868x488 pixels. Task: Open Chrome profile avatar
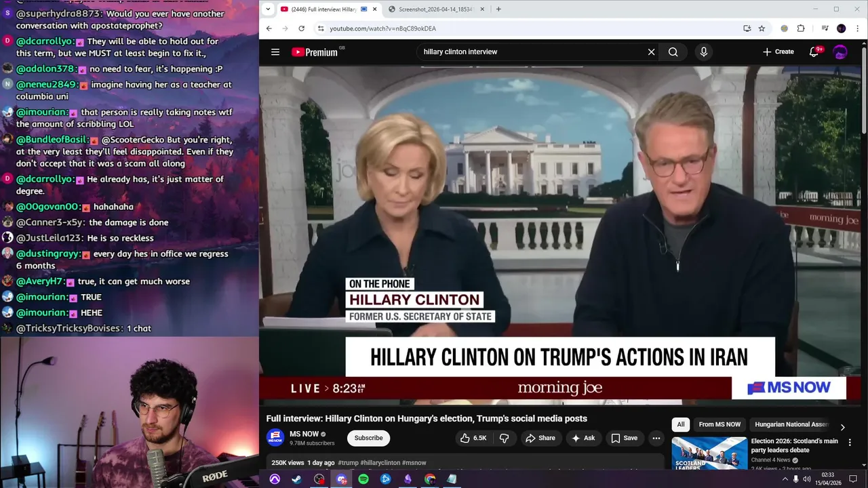(842, 28)
